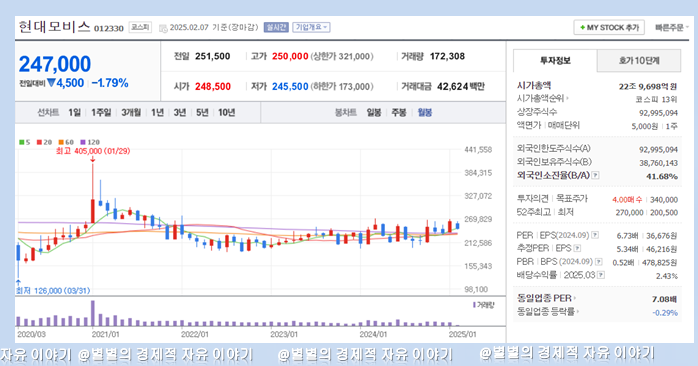698x366 pixels.
Task: Select the 주봉 candle chart
Action: [x=399, y=113]
